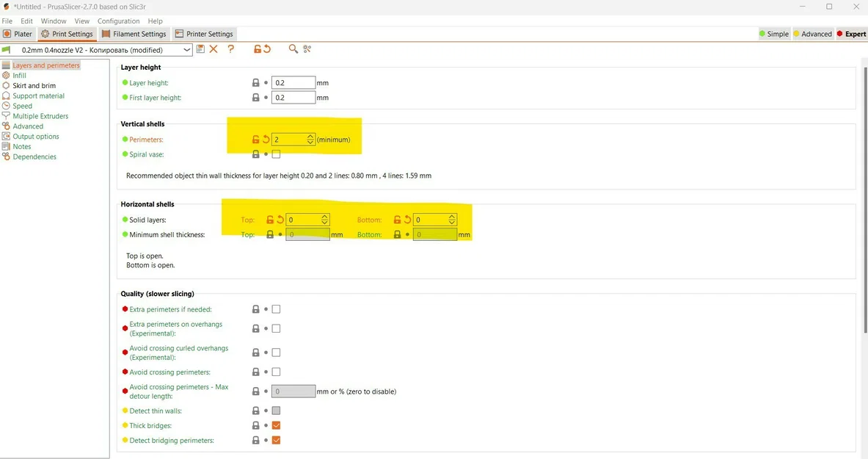Toggle Extra perimeters if needed checkbox
Screen dimensions: 868x459
pos(276,309)
